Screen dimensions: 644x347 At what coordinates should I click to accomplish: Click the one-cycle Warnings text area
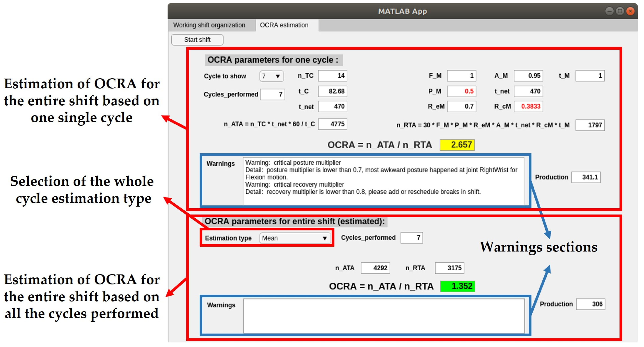click(383, 181)
